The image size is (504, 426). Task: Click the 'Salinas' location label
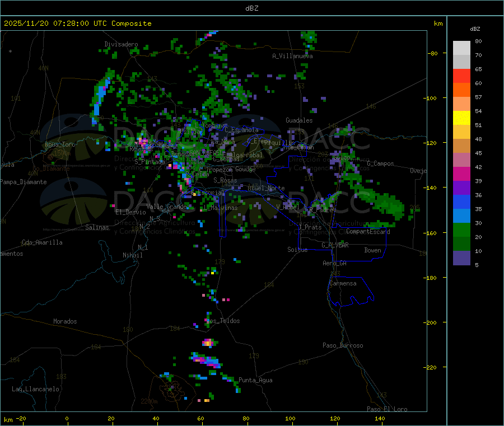click(97, 227)
